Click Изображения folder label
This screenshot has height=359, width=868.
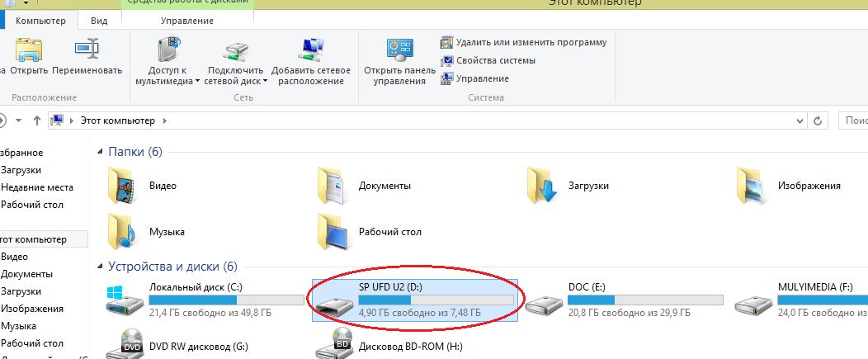(x=809, y=186)
